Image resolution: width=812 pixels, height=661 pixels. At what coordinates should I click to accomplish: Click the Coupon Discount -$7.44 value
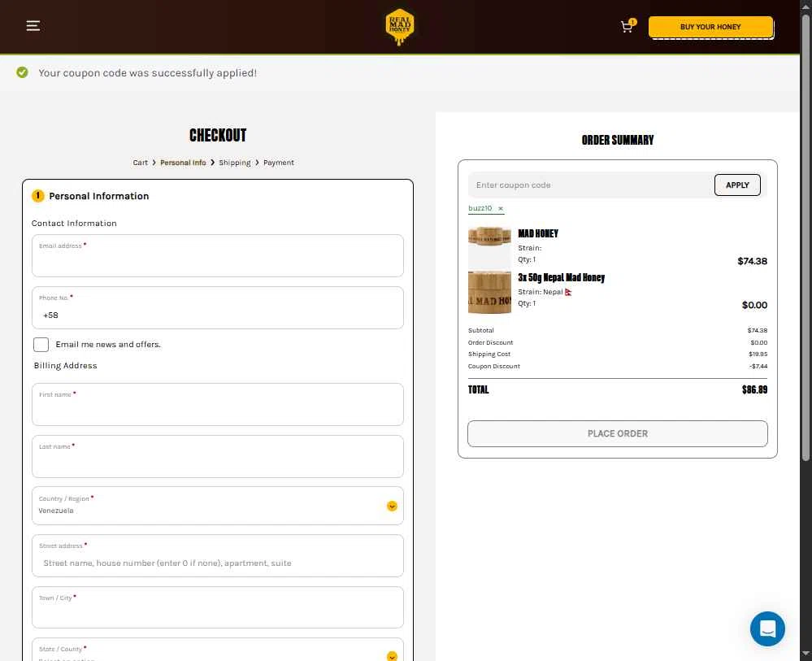[x=758, y=366]
